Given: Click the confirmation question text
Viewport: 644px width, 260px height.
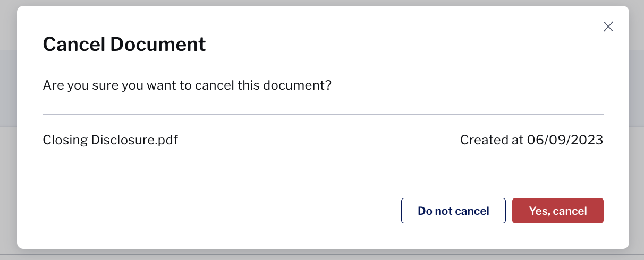Looking at the screenshot, I should [x=187, y=85].
